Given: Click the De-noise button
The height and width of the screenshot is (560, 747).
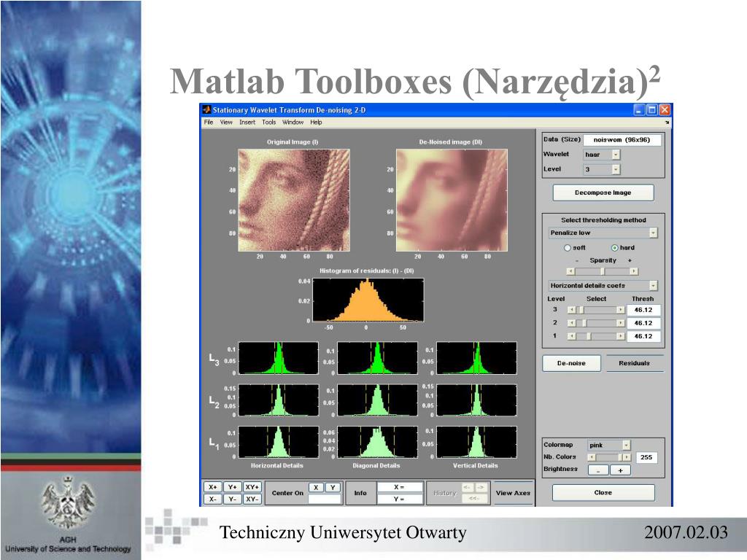Looking at the screenshot, I should 571,363.
